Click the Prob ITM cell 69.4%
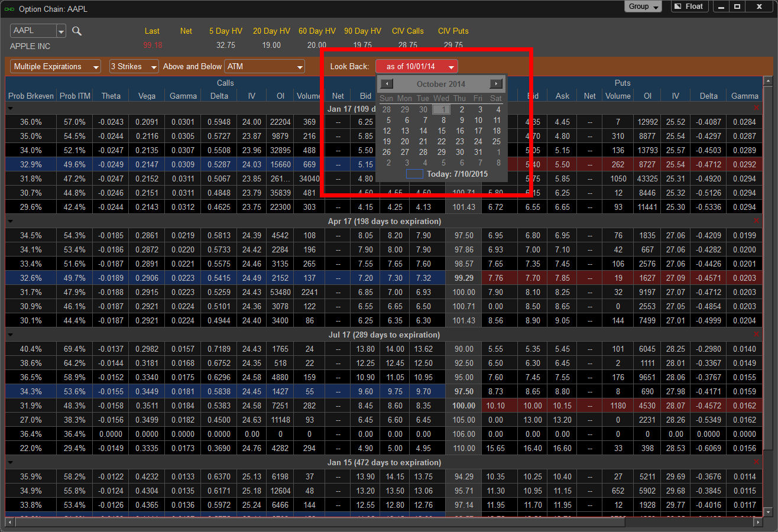This screenshot has height=532, width=778. click(75, 349)
